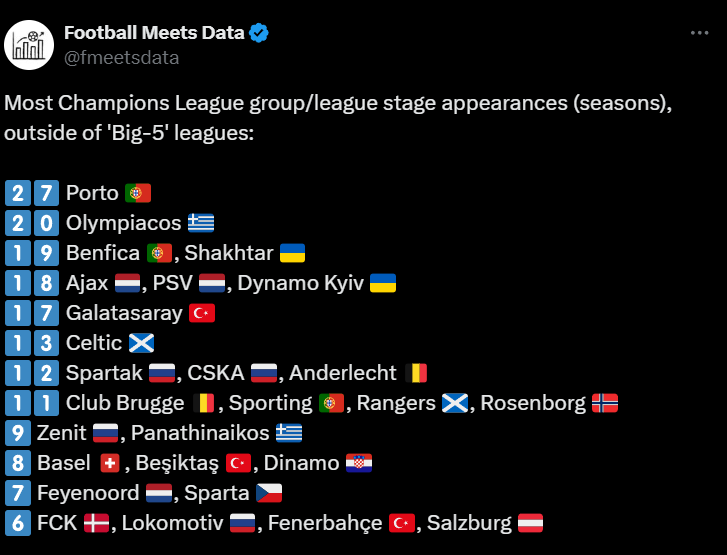Click the Portugal flag next to Porto
Screen dimensions: 727x555
(138, 193)
